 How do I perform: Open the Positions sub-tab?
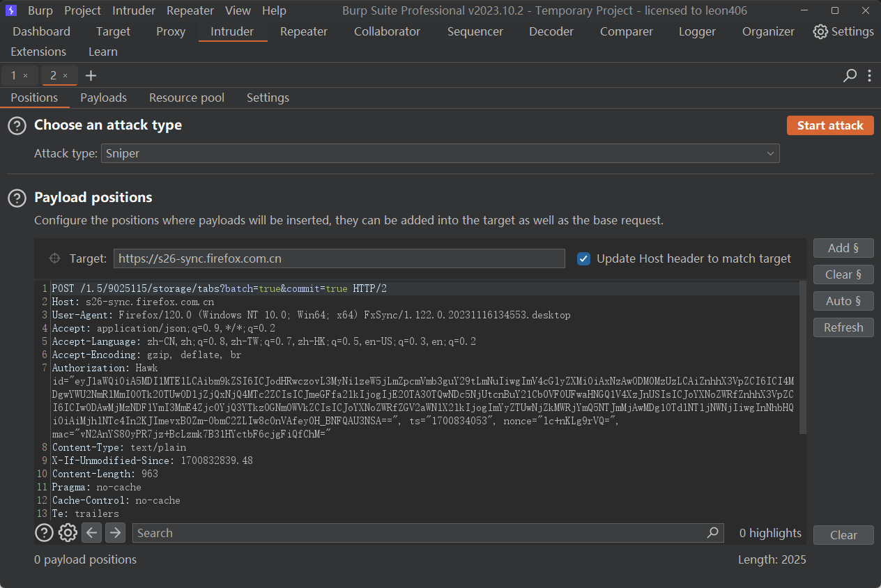34,98
